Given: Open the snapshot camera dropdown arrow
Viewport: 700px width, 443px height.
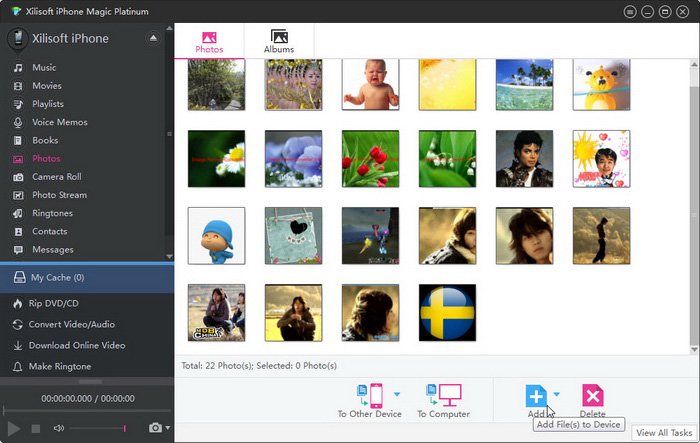Looking at the screenshot, I should pos(167,428).
